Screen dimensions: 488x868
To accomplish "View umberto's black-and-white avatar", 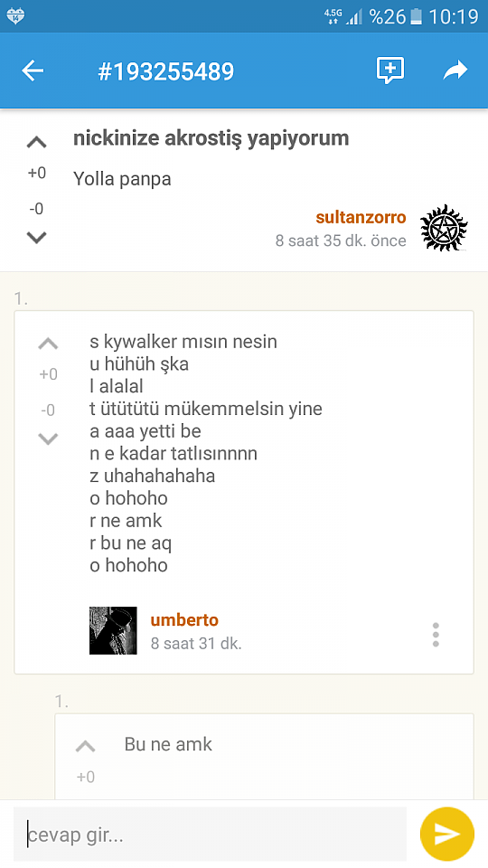I will 113,630.
